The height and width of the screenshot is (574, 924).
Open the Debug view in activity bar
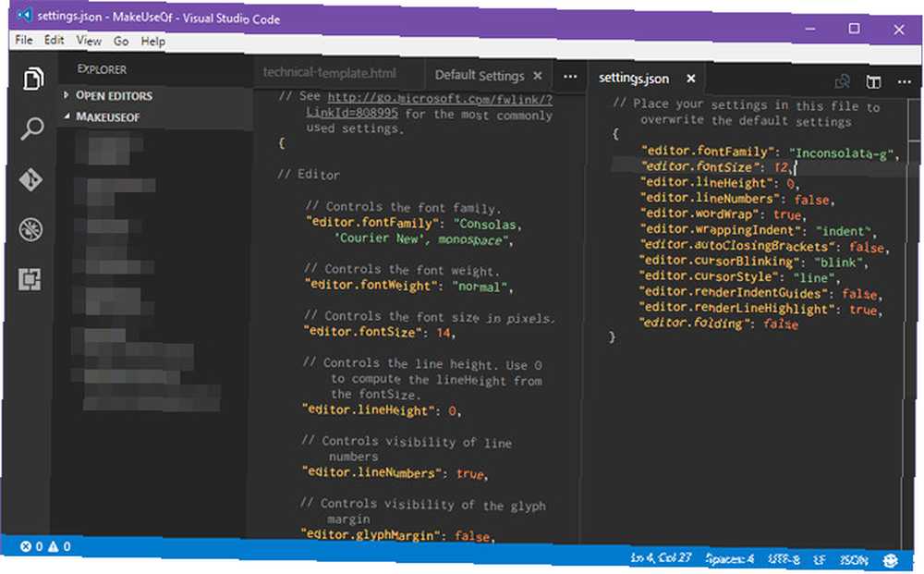(x=30, y=229)
